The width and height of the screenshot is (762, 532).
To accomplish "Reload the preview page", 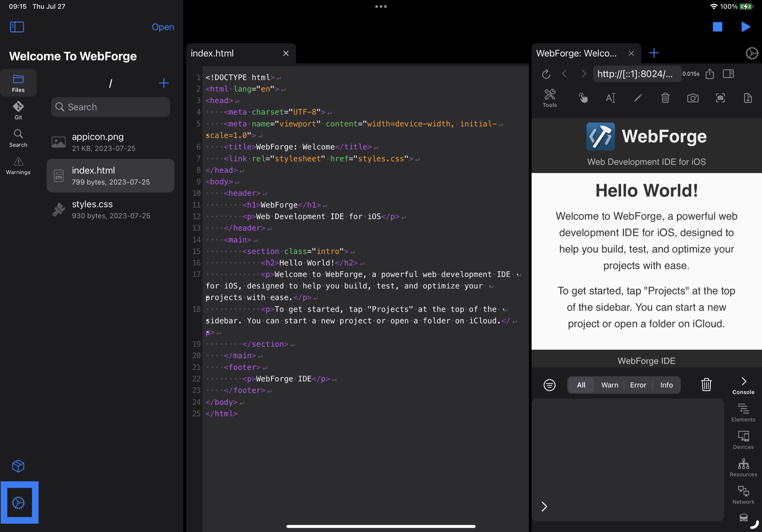I will point(546,74).
